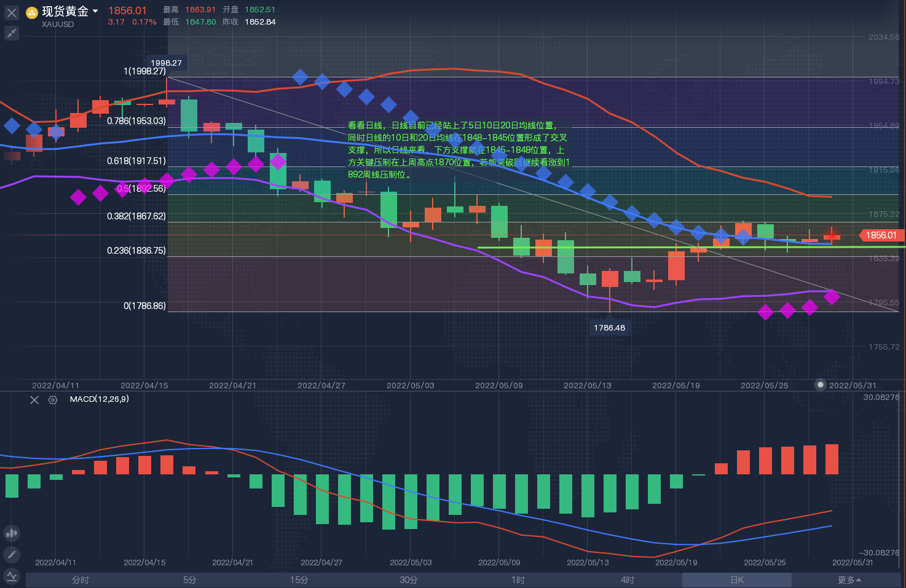Select Fibonacci level 0.618(1917.51) label

(x=136, y=161)
